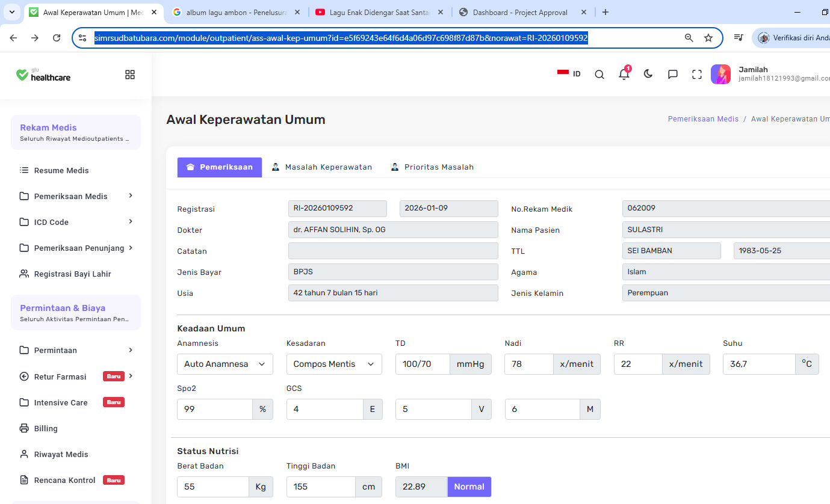
Task: Open the chat messages icon
Action: click(673, 75)
